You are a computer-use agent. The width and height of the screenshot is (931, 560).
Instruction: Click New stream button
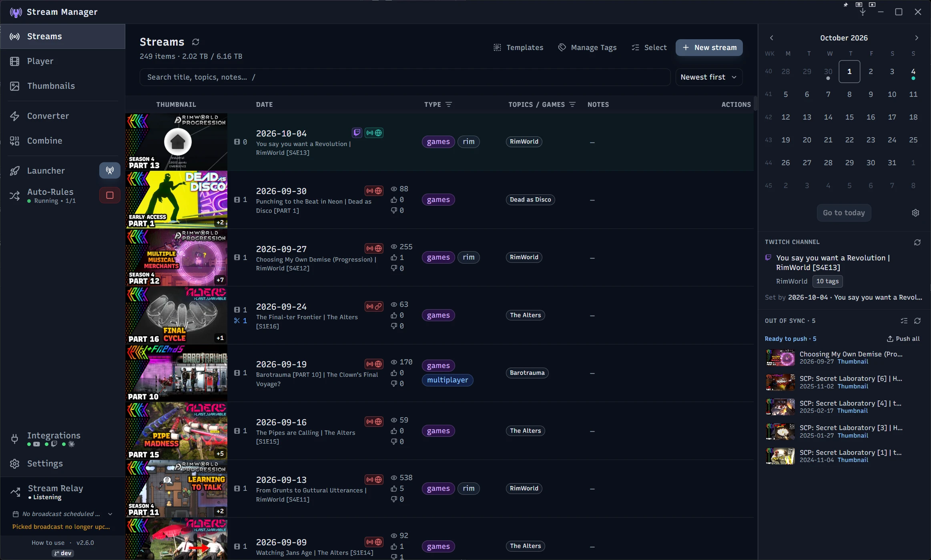[x=709, y=48]
